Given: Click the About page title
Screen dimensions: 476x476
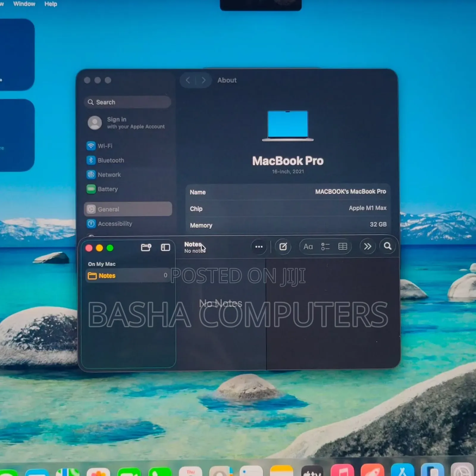Looking at the screenshot, I should 227,80.
